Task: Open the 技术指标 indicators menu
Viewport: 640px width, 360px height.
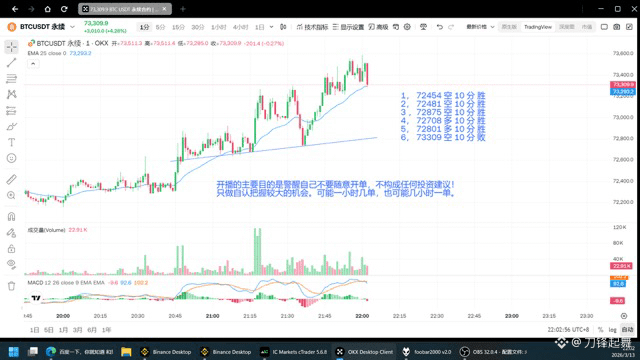Action: point(312,27)
